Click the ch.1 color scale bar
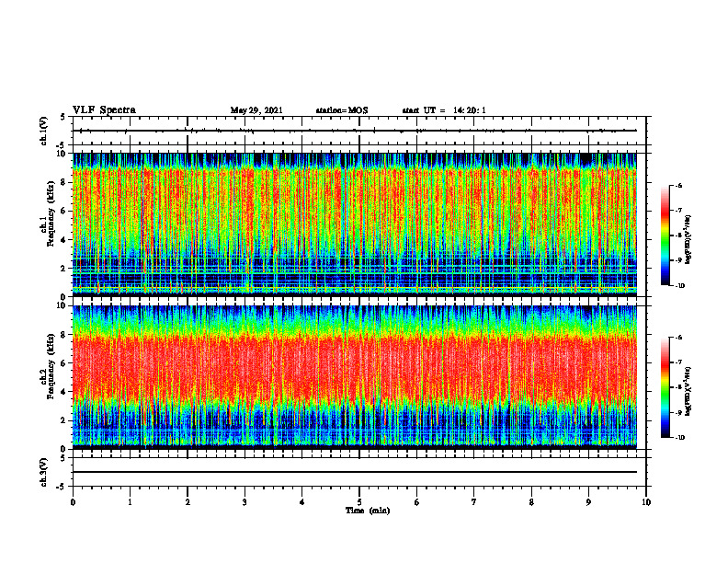Screen dimensions: 728x563 point(665,236)
